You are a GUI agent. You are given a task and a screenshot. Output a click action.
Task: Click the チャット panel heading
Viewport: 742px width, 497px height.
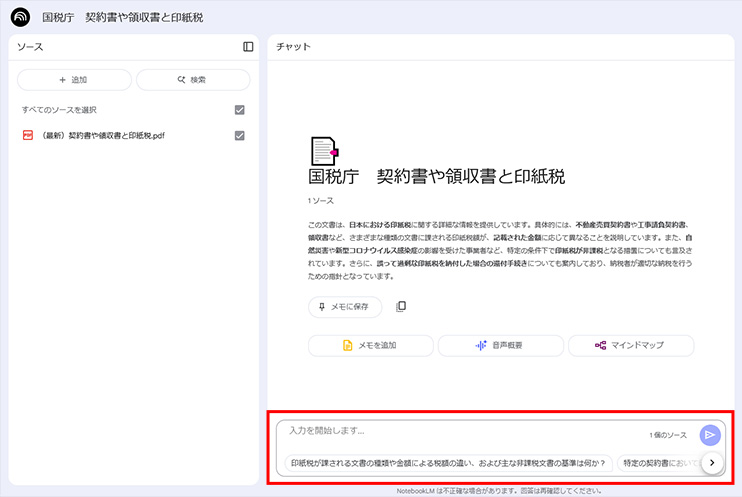pos(293,46)
